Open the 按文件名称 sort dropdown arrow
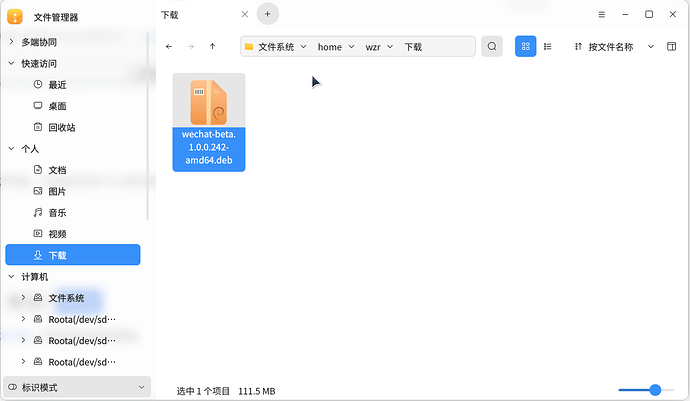This screenshot has width=690, height=401. 650,46
